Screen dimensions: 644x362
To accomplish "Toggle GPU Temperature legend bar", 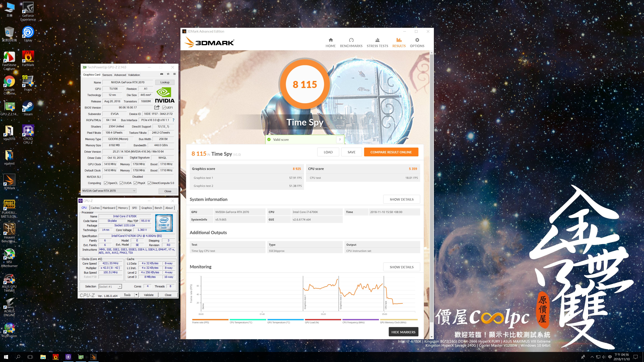I will [x=285, y=320].
